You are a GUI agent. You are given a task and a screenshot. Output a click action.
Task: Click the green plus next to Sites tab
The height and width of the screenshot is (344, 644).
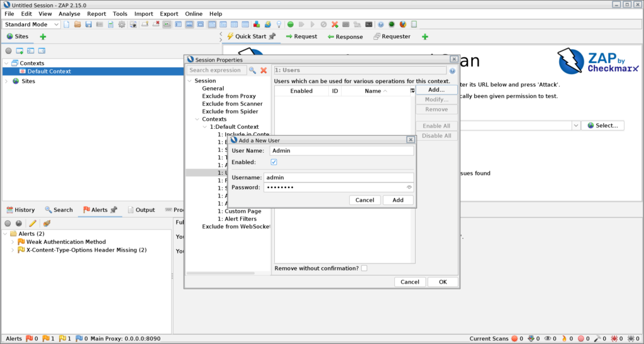pyautogui.click(x=43, y=36)
